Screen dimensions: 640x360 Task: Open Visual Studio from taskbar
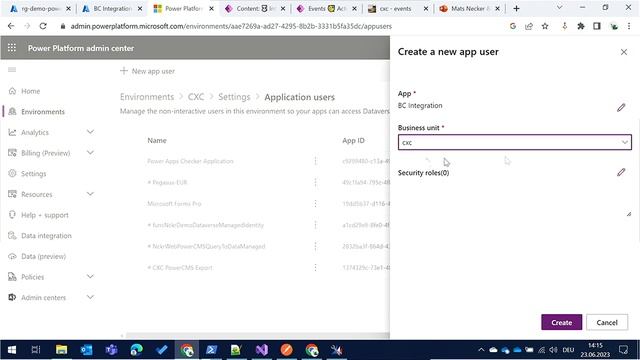pos(262,350)
